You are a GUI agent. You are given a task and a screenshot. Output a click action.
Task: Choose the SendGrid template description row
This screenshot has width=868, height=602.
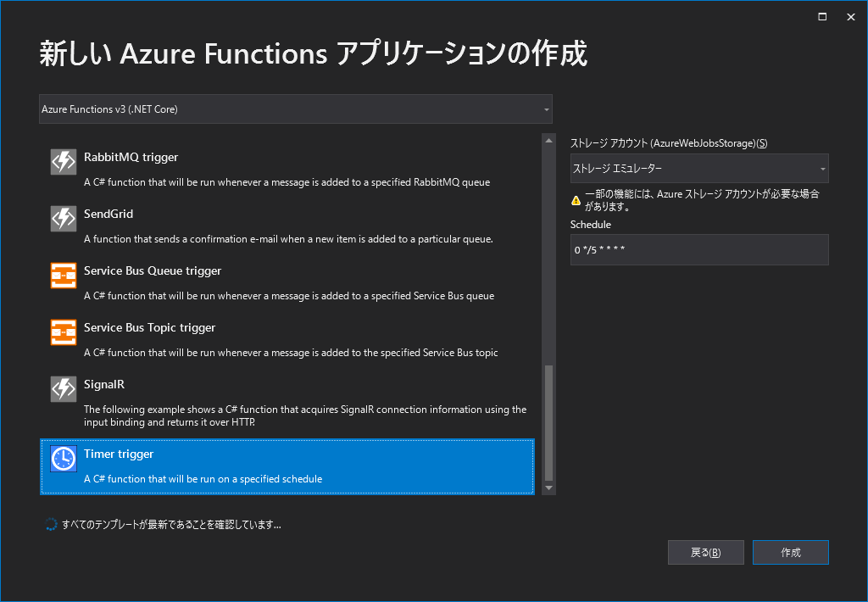[288, 239]
